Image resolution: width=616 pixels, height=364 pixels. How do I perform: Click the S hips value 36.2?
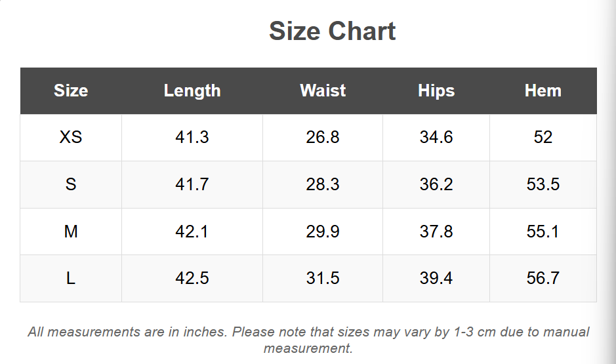click(x=436, y=184)
